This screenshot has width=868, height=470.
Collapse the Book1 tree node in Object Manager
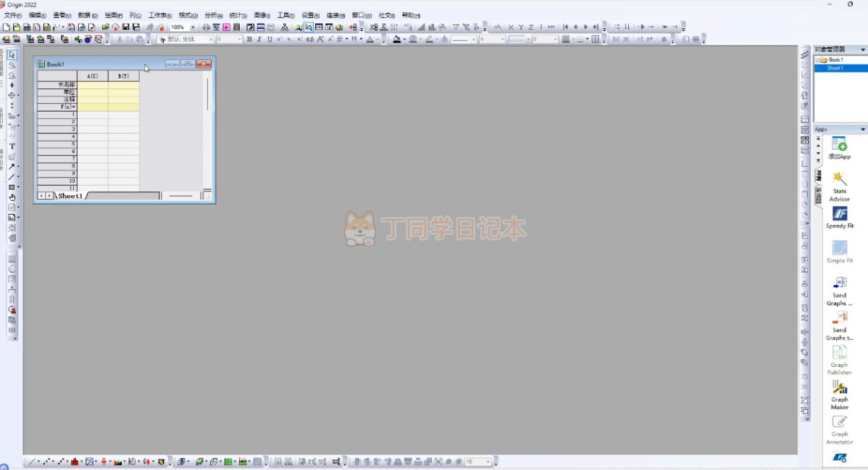(817, 60)
